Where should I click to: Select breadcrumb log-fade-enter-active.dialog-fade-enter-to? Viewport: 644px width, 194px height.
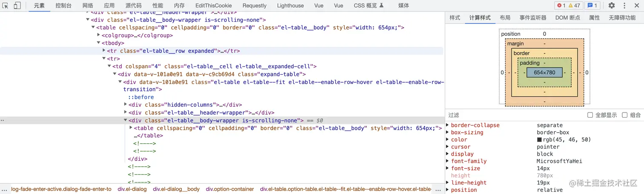pyautogui.click(x=61, y=189)
